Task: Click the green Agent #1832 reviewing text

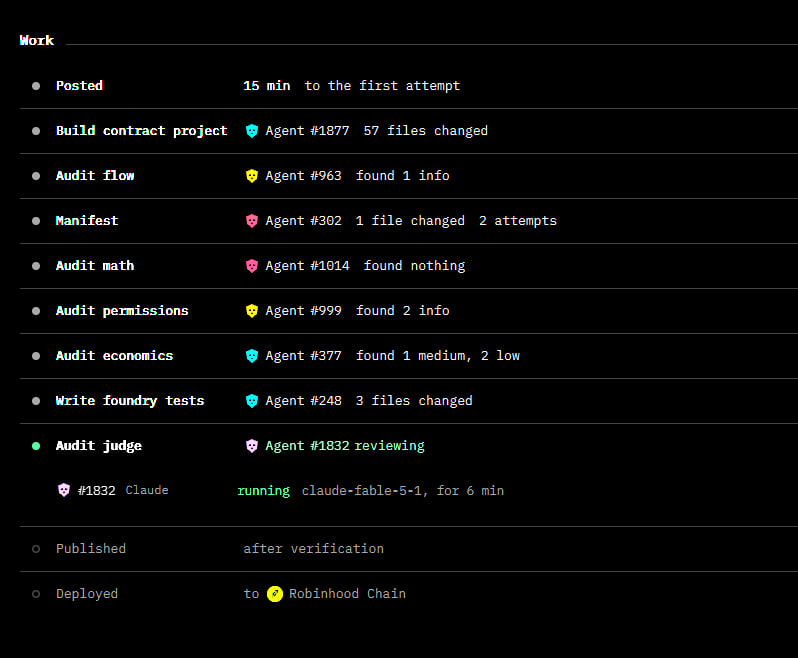Action: (345, 446)
